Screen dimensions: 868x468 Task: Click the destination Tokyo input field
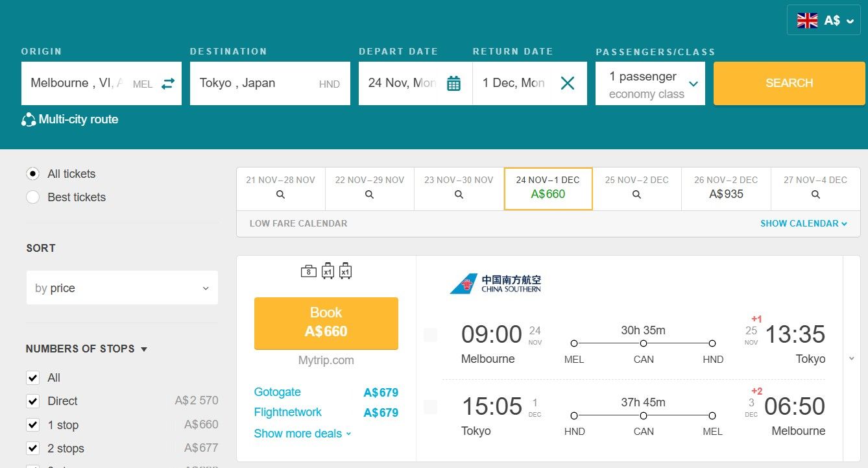click(x=270, y=83)
